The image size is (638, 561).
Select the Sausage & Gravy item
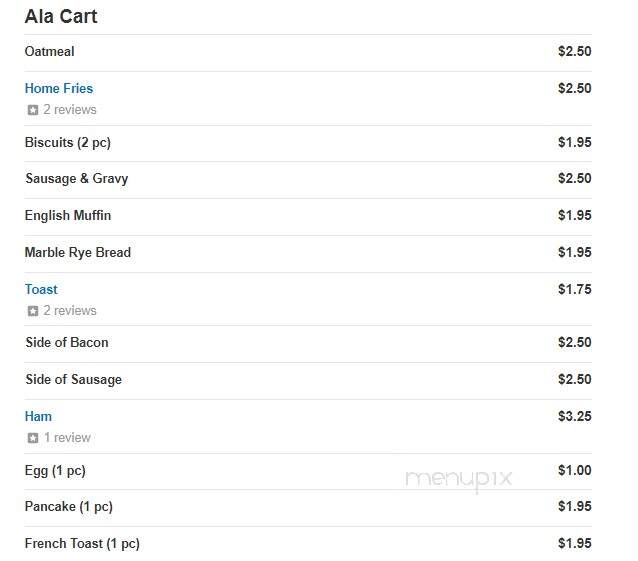click(x=308, y=180)
